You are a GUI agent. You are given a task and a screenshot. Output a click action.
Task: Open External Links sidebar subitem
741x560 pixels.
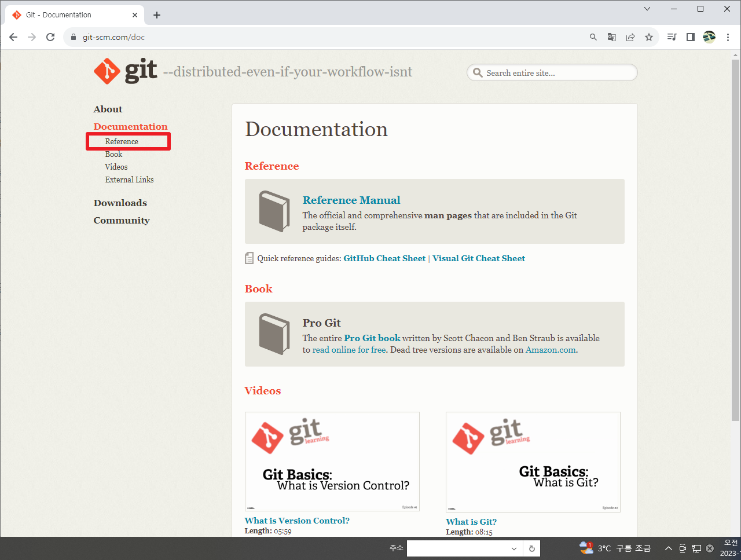point(130,180)
